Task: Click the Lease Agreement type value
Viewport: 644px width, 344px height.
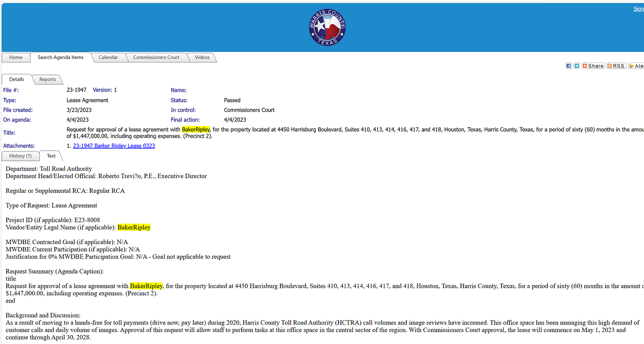Action: [88, 100]
